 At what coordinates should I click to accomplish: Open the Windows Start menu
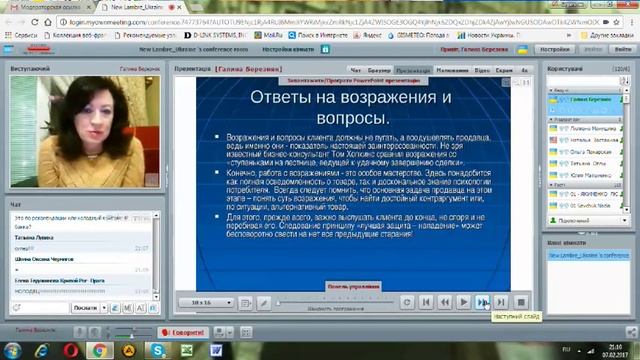point(13,350)
